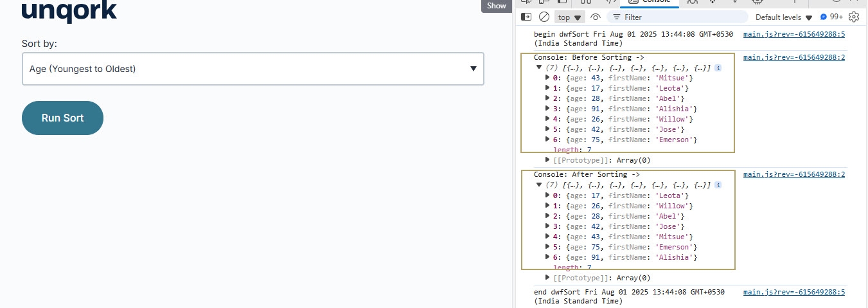Create a live expression with the eye icon
Viewport: 868px width, 308px height.
[x=596, y=17]
